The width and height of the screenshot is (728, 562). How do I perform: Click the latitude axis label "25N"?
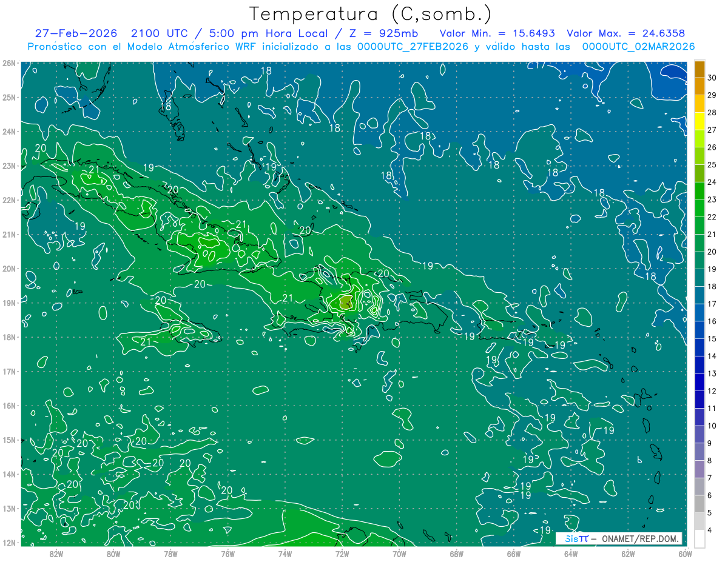coord(9,97)
